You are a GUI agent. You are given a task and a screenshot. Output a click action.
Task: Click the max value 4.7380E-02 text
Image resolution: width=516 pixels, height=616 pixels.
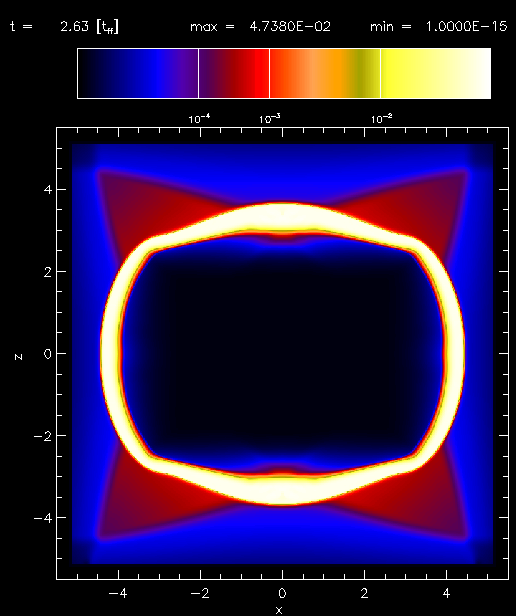pyautogui.click(x=290, y=27)
